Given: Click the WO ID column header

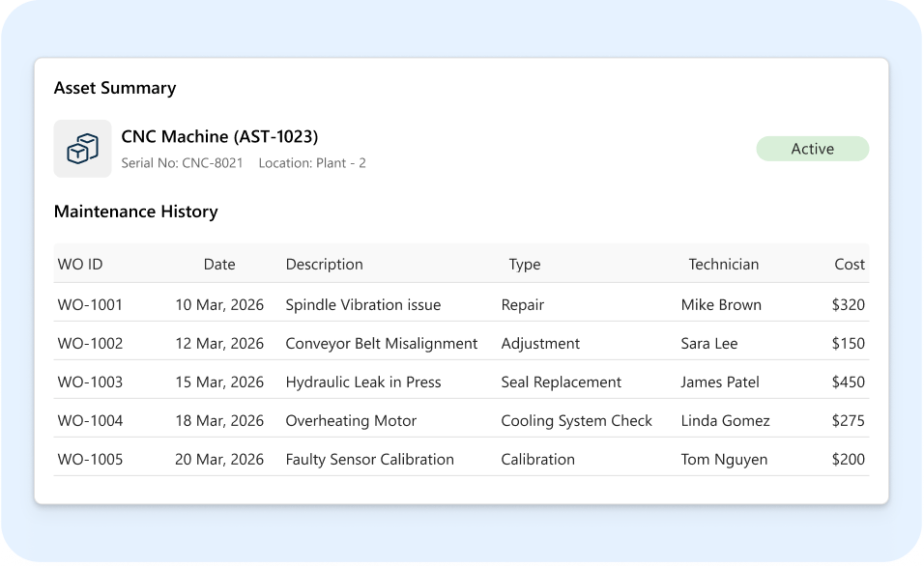Looking at the screenshot, I should coord(80,264).
